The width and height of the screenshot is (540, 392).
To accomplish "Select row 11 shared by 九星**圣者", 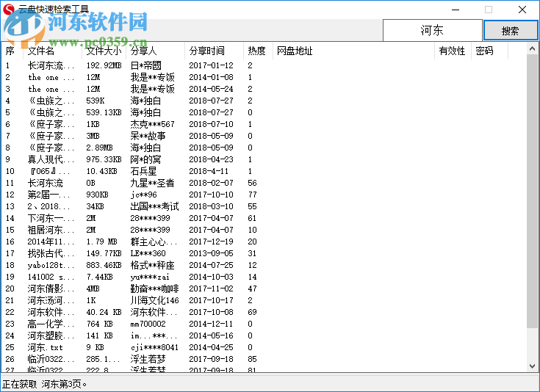I will pyautogui.click(x=264, y=183).
